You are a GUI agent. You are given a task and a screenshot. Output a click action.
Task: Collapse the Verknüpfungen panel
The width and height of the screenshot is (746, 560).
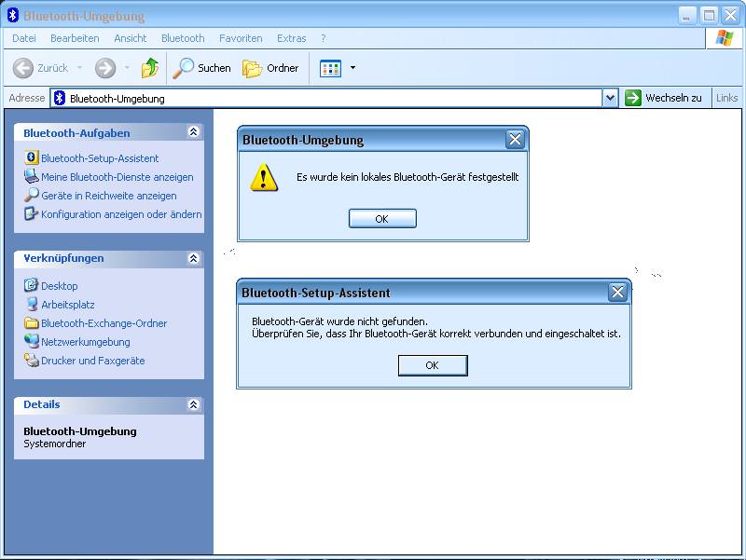(193, 258)
